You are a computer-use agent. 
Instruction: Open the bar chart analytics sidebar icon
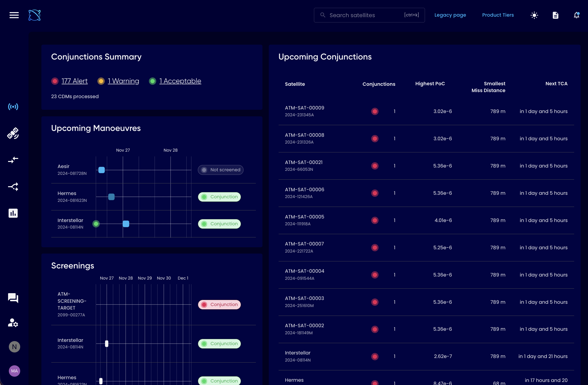click(x=13, y=213)
